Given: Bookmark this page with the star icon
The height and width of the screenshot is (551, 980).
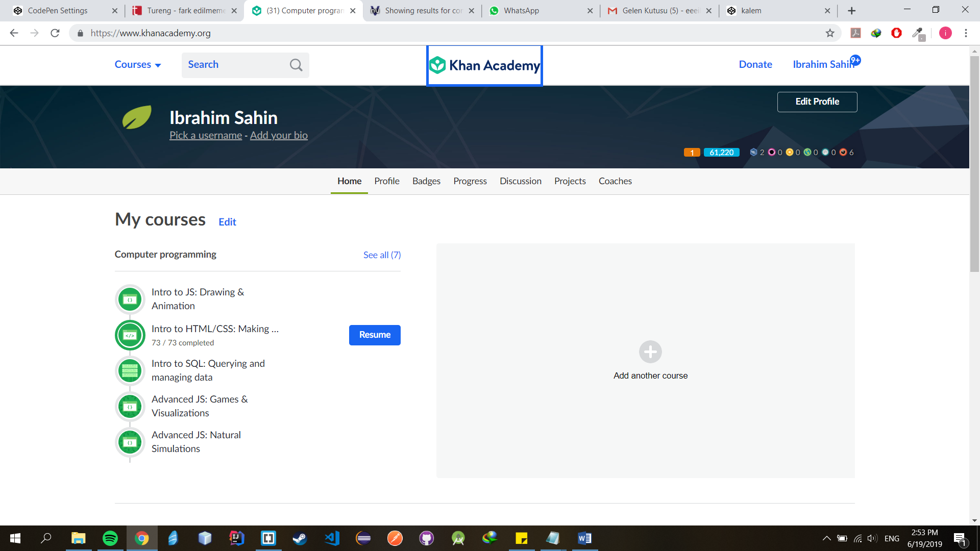Looking at the screenshot, I should tap(830, 33).
